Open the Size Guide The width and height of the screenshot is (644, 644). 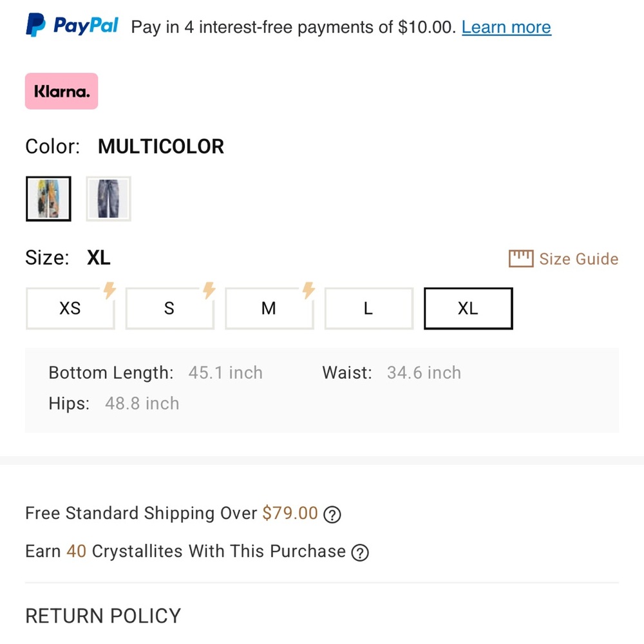pos(579,258)
